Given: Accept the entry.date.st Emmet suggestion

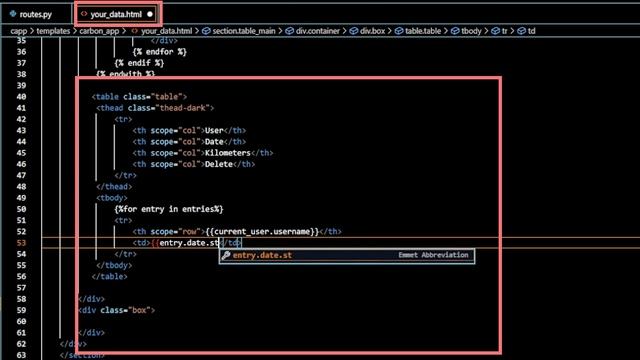Looking at the screenshot, I should pyautogui.click(x=347, y=256).
